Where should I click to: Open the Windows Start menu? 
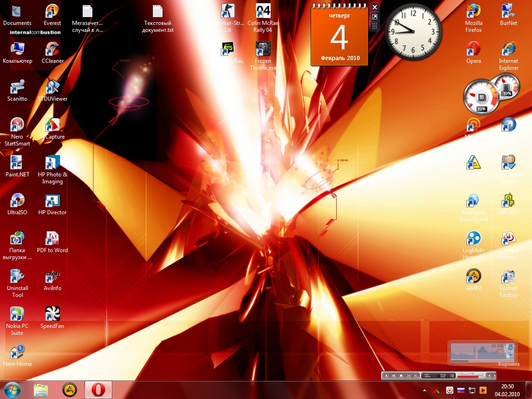coord(13,390)
